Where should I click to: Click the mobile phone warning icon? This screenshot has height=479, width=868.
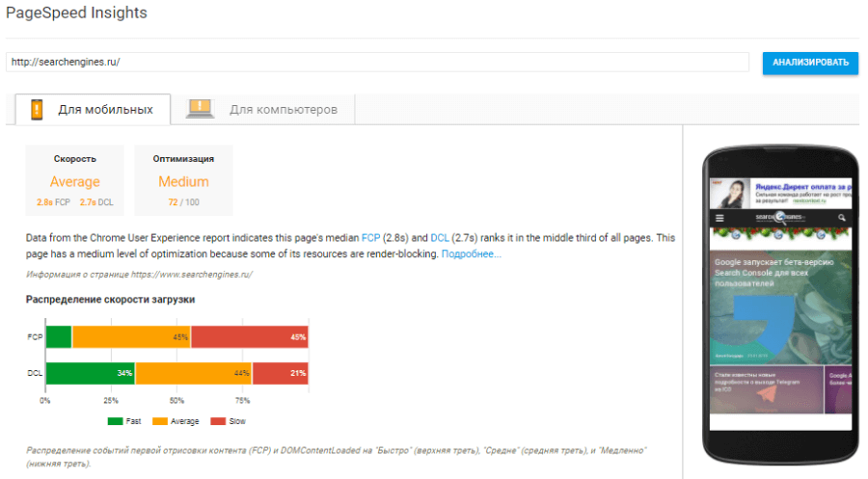(37, 109)
